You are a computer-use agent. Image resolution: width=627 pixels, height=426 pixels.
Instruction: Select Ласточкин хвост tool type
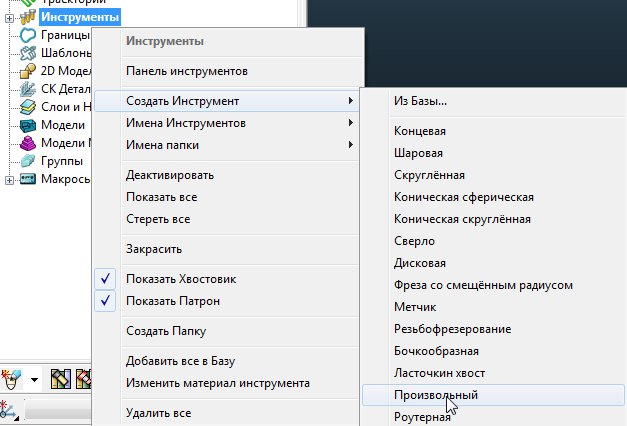493,373
